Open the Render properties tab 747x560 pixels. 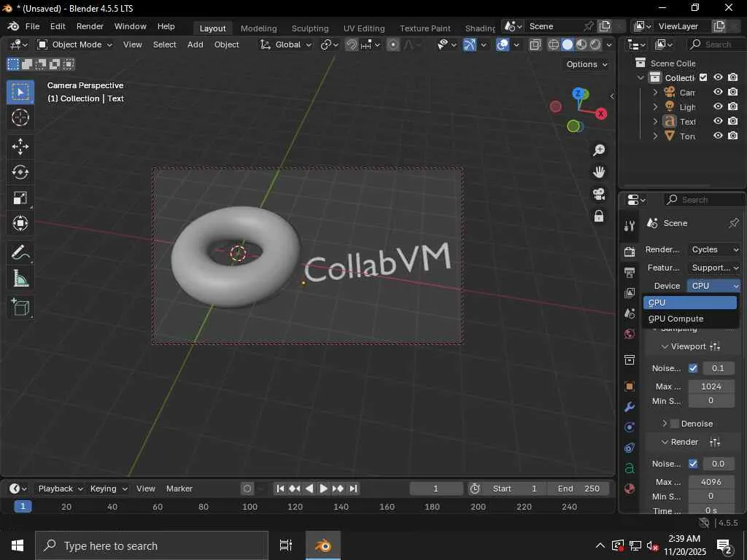tap(630, 252)
